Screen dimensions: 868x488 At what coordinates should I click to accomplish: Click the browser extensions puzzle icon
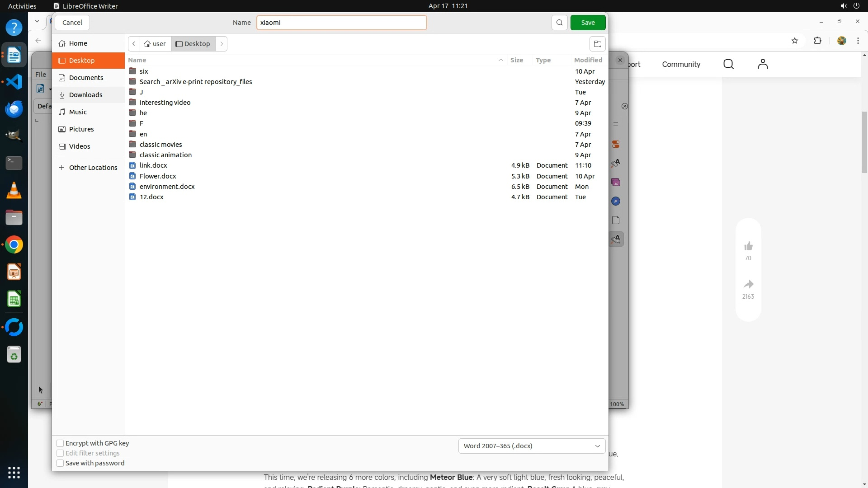coord(817,41)
